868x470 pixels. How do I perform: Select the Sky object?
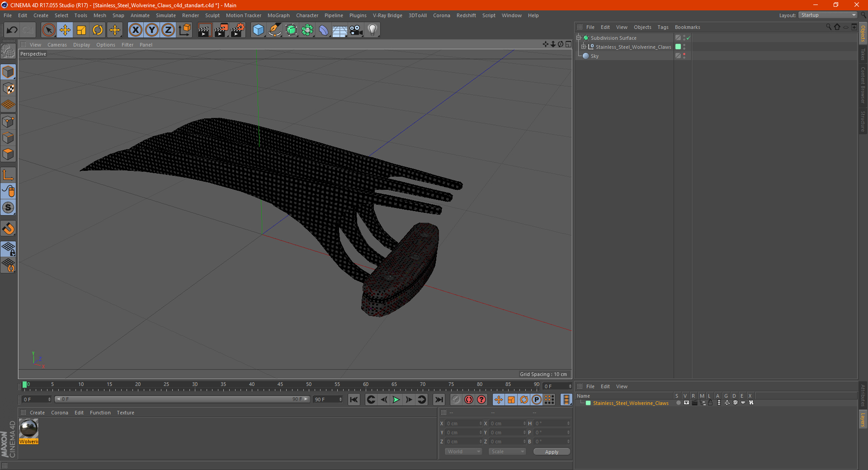(594, 56)
